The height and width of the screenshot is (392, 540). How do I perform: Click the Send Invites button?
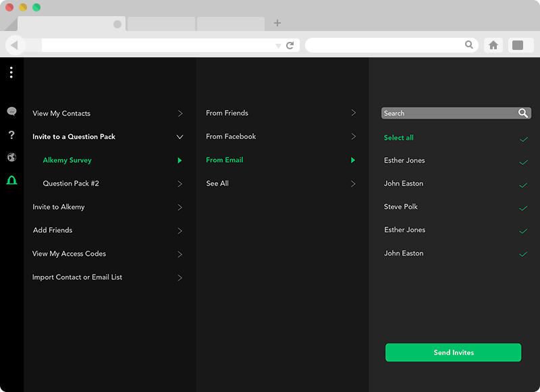pyautogui.click(x=453, y=352)
